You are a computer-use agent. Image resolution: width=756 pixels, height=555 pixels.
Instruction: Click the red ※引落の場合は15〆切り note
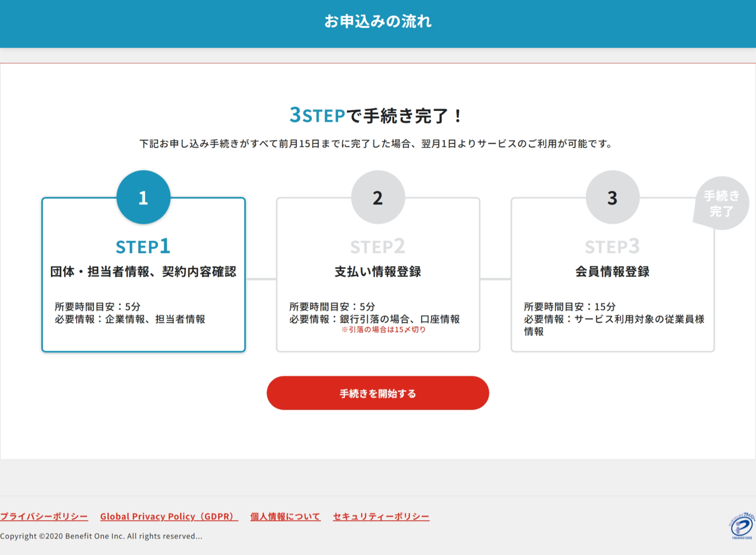click(384, 330)
